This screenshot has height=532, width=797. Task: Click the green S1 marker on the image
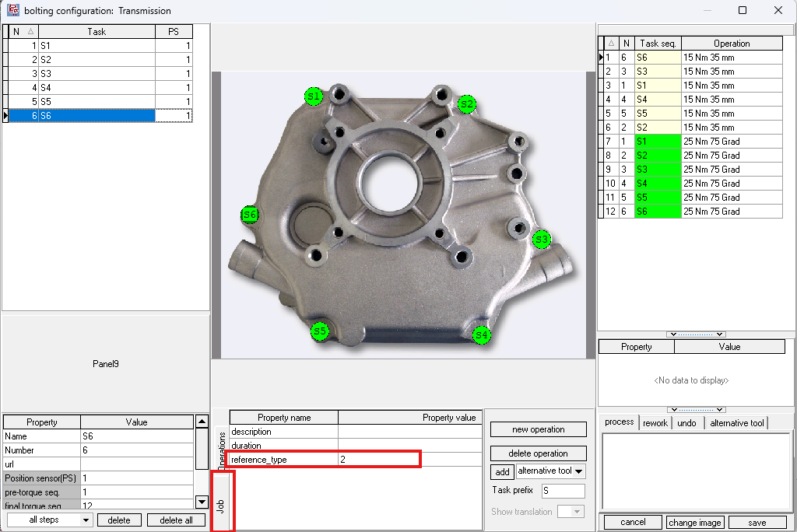pyautogui.click(x=313, y=96)
